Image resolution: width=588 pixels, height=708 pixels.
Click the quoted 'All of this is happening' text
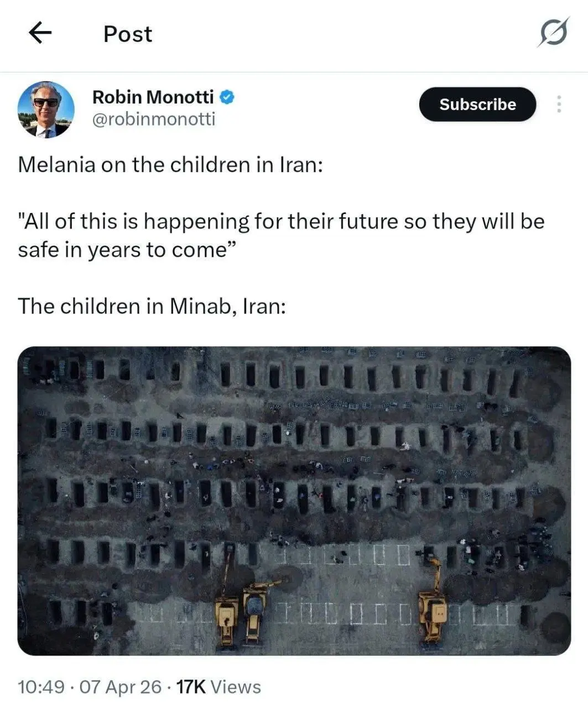tap(281, 236)
